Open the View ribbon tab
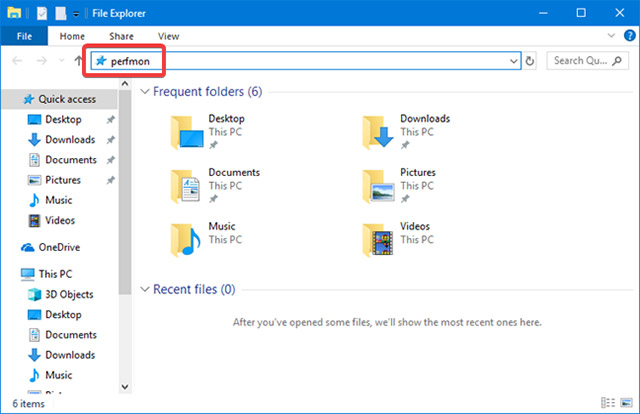640x414 pixels. 169,36
